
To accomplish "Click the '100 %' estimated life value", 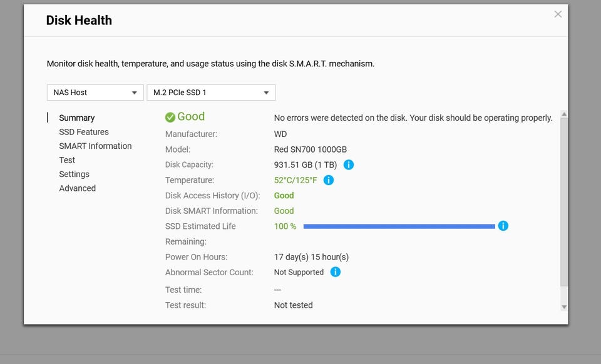I will [x=285, y=226].
